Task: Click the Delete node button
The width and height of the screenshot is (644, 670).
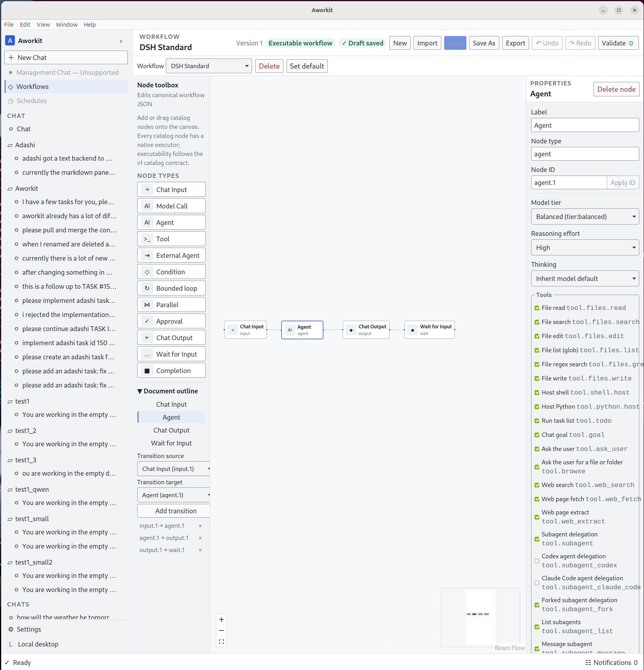Action: point(616,89)
